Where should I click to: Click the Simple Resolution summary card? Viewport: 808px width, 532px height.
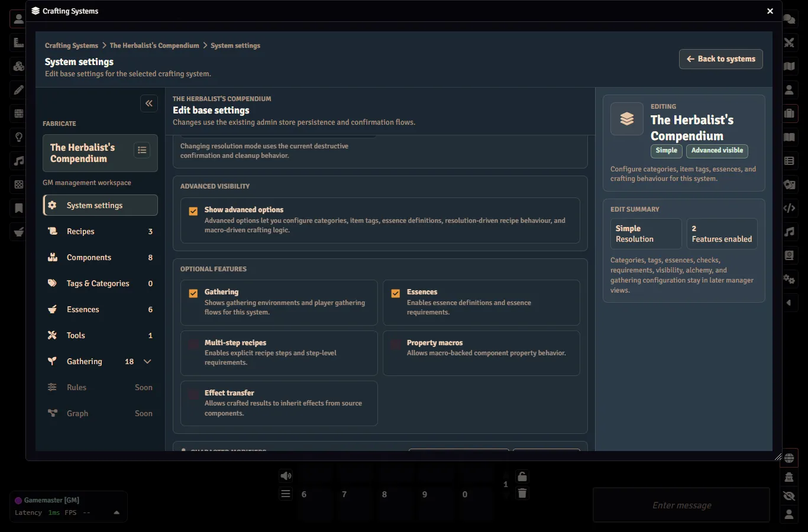click(x=646, y=233)
